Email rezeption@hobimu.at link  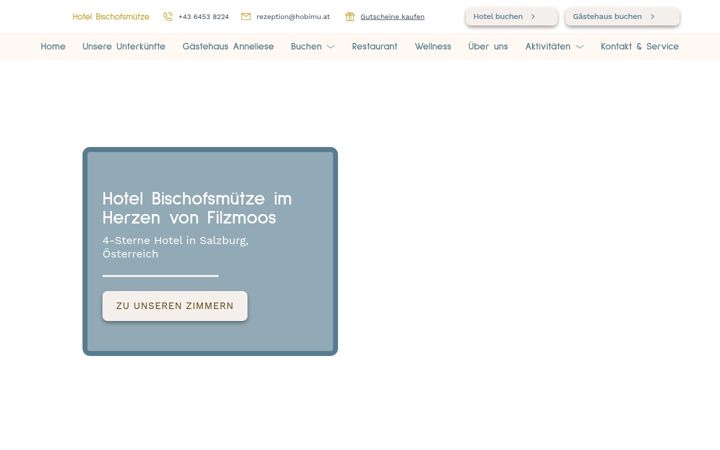293,17
